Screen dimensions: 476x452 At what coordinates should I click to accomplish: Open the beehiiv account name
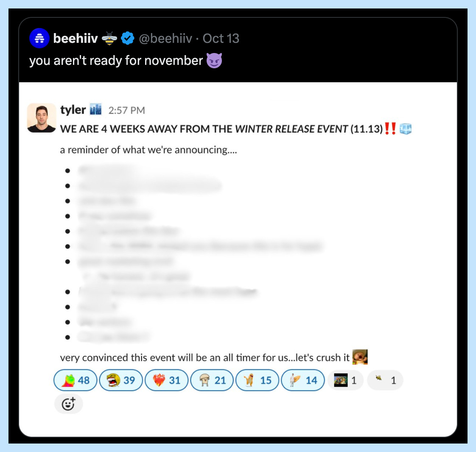(75, 39)
